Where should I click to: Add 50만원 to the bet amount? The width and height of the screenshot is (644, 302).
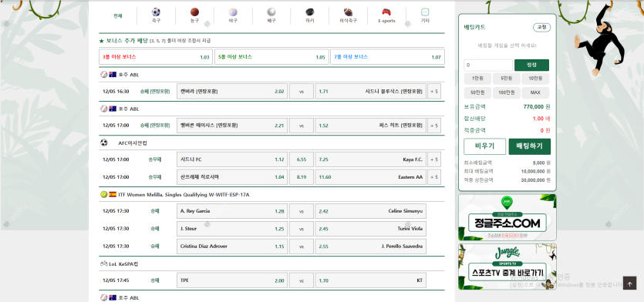477,92
